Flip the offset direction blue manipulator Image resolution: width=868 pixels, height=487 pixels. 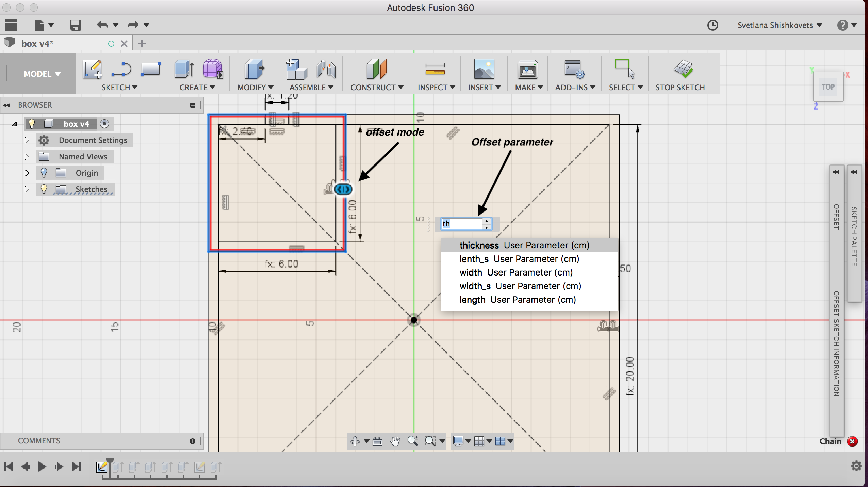(x=343, y=189)
